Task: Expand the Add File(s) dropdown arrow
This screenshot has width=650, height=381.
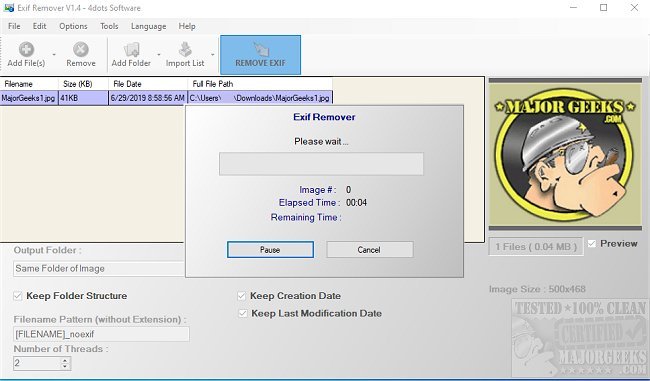Action: (x=54, y=55)
